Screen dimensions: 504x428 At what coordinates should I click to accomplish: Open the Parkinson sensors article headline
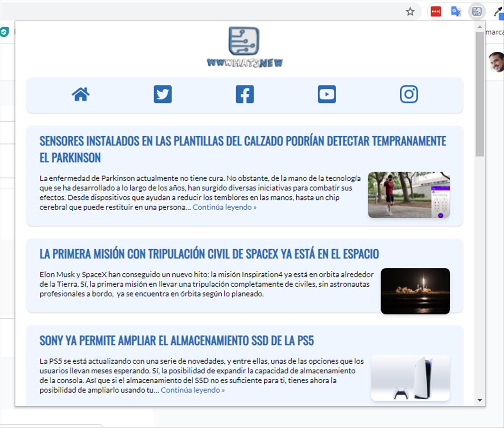click(x=243, y=149)
